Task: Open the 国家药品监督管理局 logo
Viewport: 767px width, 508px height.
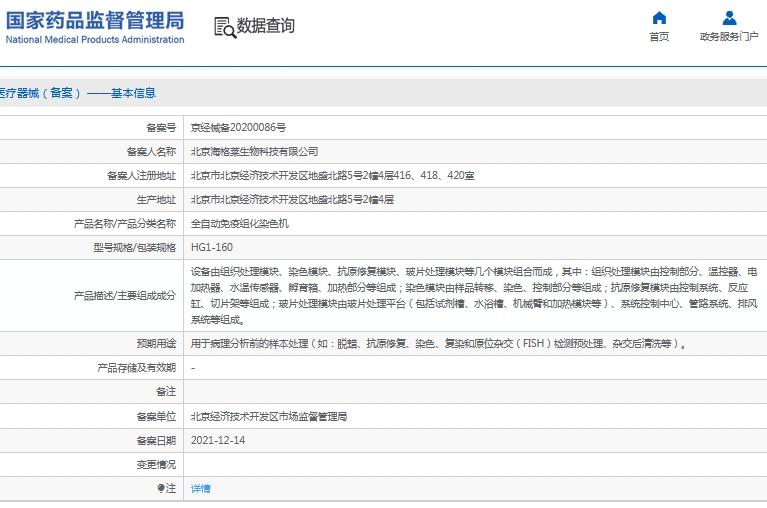Action: (95, 27)
